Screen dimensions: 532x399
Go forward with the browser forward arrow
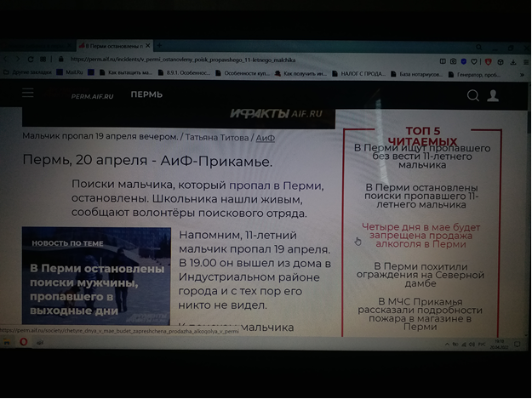coord(18,59)
